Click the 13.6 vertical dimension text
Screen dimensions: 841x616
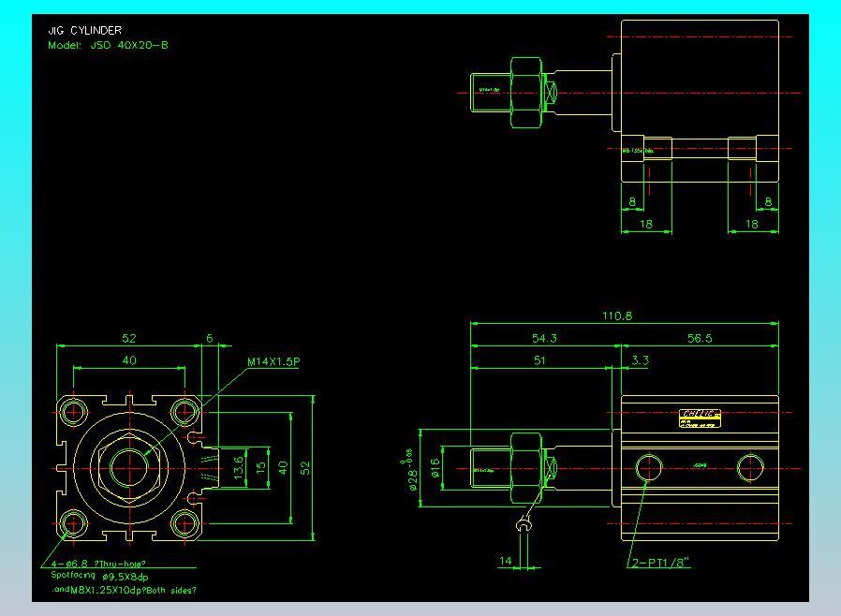tap(239, 467)
